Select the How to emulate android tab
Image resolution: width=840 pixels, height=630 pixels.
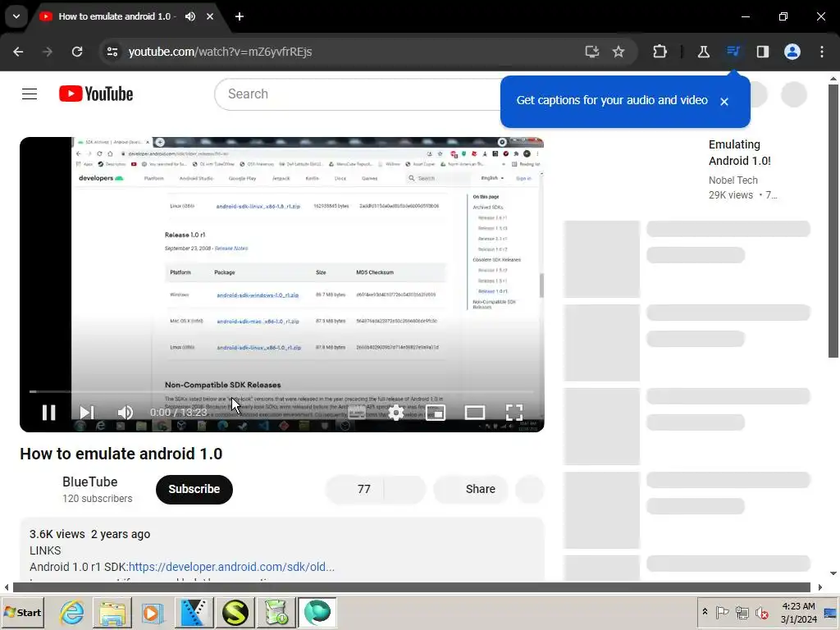point(114,16)
